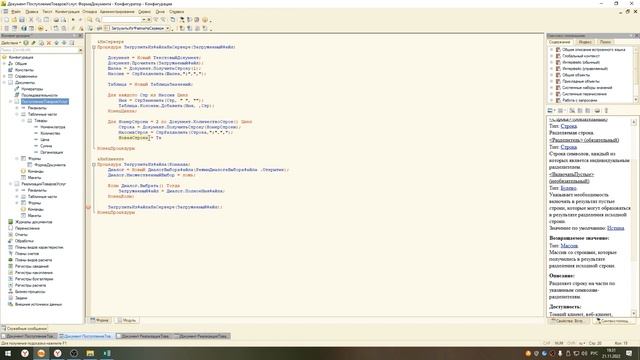Open the Конфигурация menu
The image size is (640, 360).
click(67, 12)
